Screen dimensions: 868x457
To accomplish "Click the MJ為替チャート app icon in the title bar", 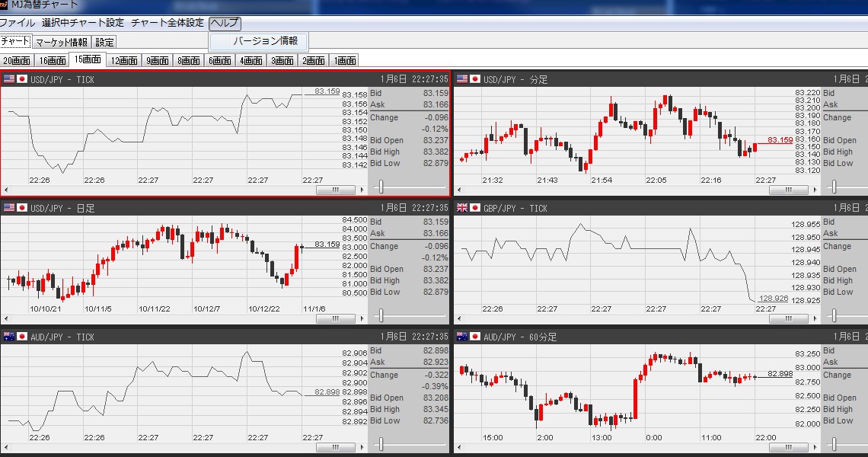I will (4, 5).
